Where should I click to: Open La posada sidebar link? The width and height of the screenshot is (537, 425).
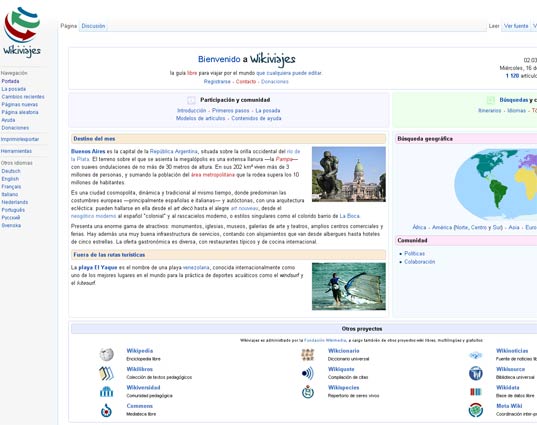click(14, 89)
